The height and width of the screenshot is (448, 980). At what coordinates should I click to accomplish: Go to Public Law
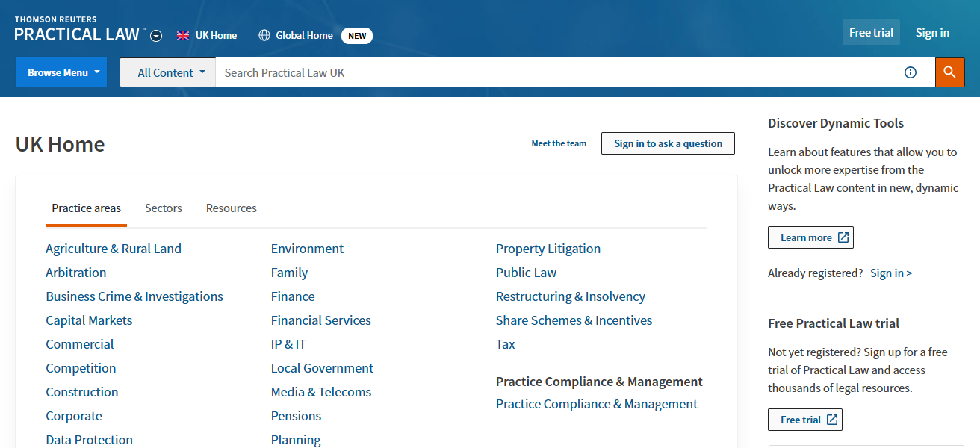(527, 273)
